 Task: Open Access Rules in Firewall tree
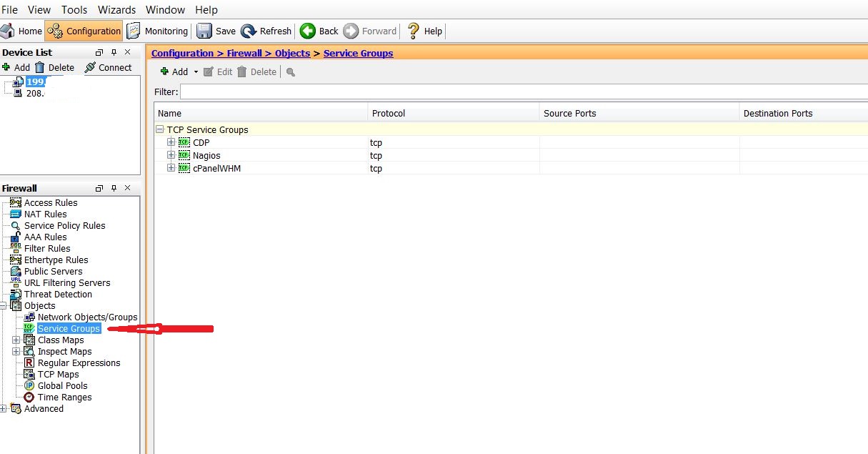[51, 202]
